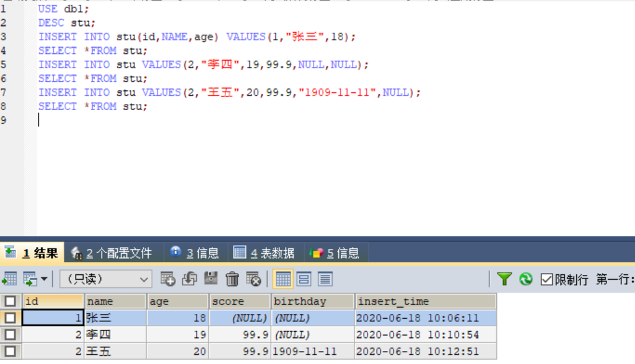Open the export options dropdown arrow
635x364 pixels.
44,279
